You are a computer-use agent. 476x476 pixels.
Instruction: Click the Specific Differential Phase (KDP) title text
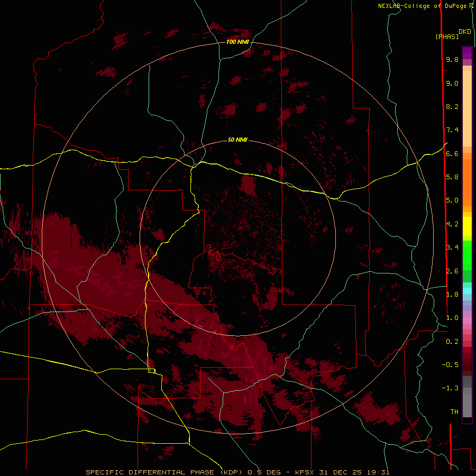(164, 472)
